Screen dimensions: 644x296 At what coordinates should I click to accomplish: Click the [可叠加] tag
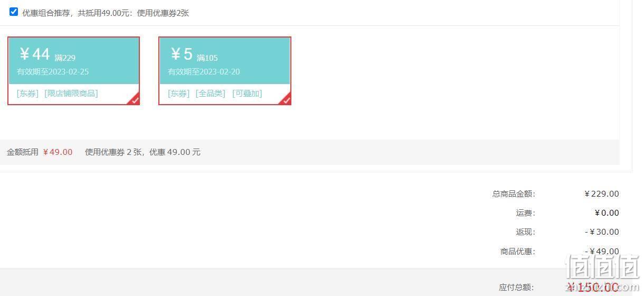tap(247, 94)
